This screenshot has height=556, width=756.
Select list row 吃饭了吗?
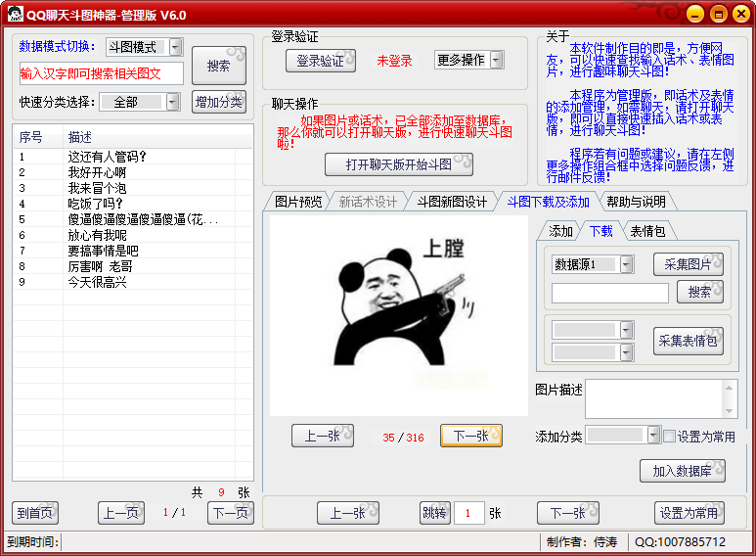click(x=133, y=204)
